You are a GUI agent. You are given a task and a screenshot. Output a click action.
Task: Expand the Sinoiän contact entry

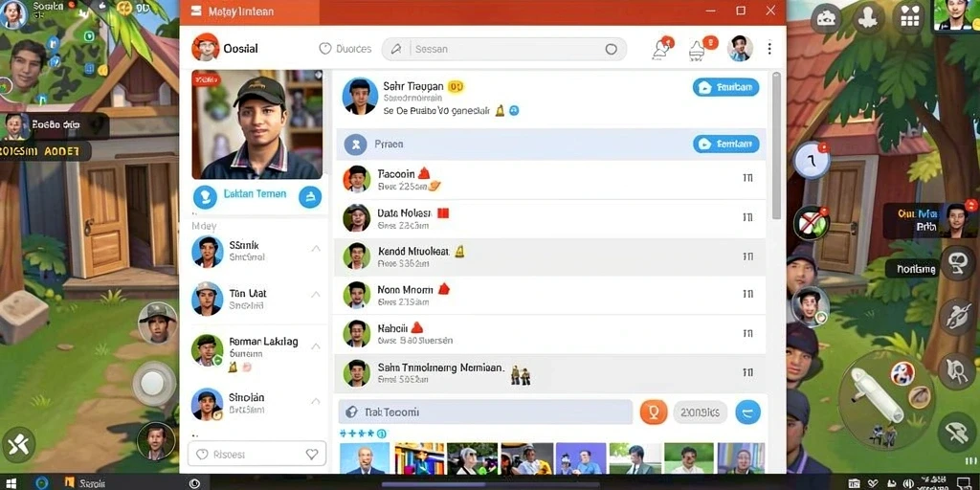pos(316,401)
